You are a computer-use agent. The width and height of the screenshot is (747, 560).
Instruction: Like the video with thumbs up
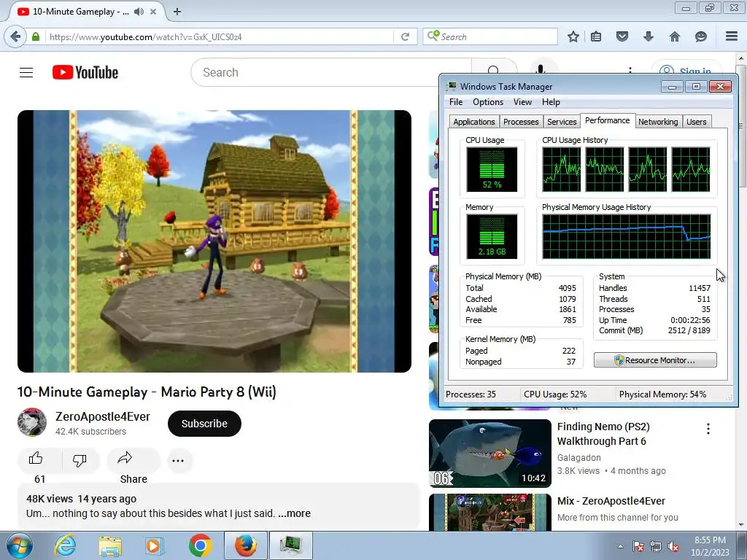(x=36, y=459)
